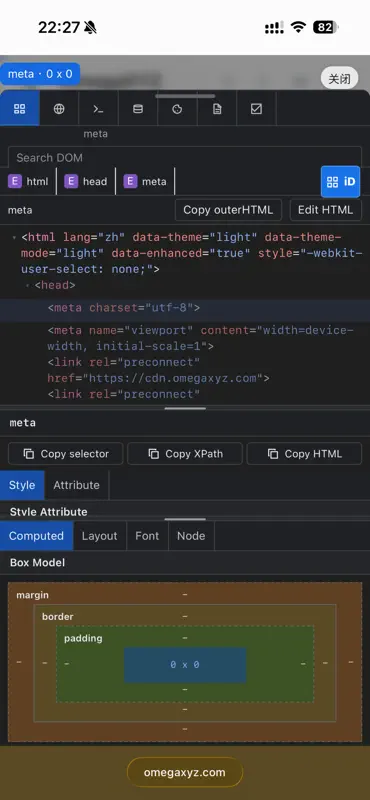
Task: Click the copy icon on Copy XPath
Action: click(x=153, y=454)
